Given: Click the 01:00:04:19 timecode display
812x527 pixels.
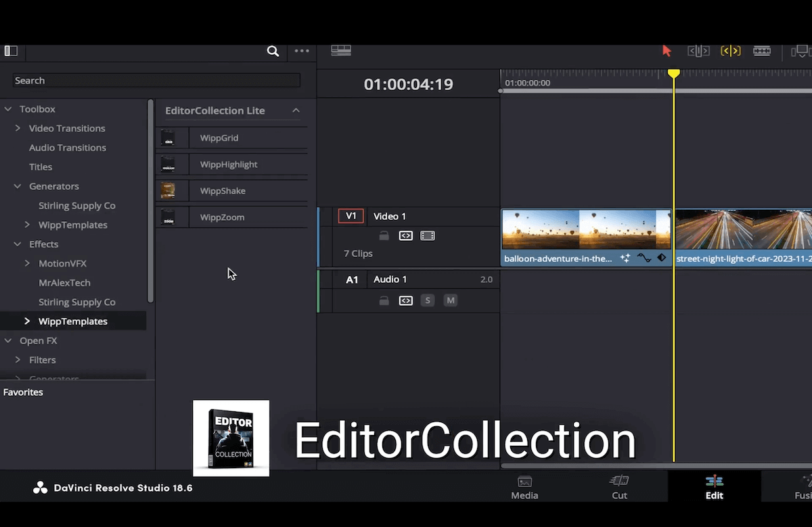Looking at the screenshot, I should pos(408,85).
